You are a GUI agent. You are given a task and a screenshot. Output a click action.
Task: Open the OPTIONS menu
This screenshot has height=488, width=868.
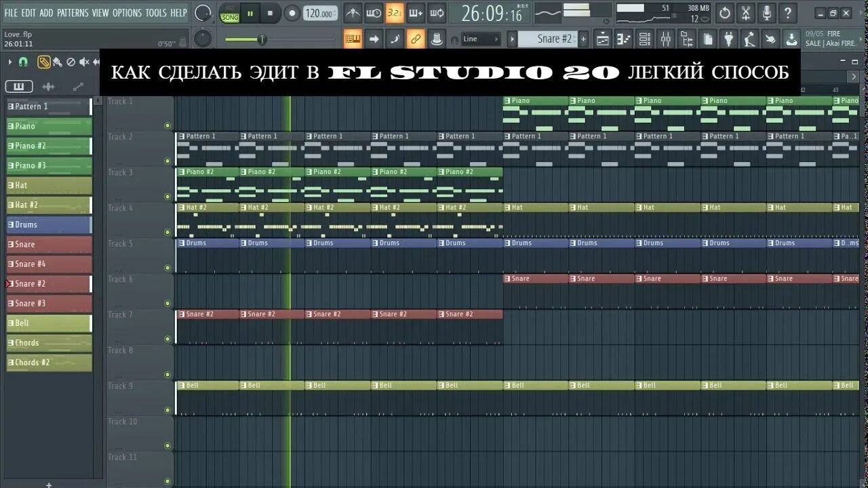pos(127,13)
